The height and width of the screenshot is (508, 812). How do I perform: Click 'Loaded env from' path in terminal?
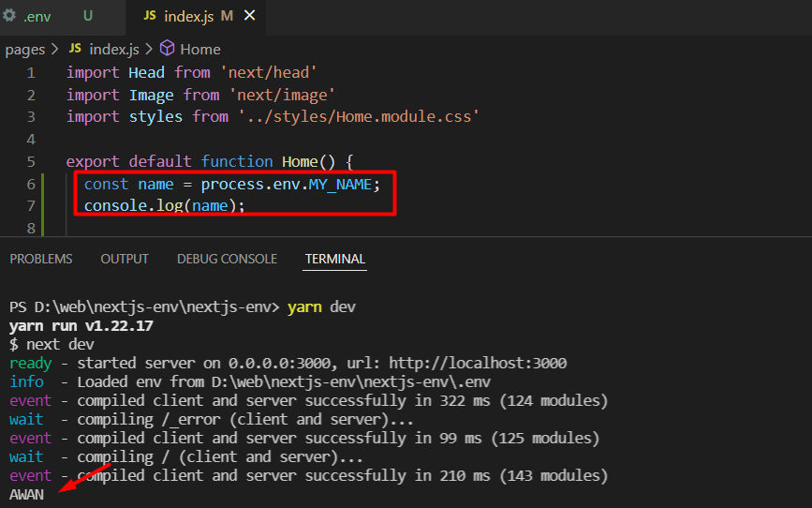[350, 382]
